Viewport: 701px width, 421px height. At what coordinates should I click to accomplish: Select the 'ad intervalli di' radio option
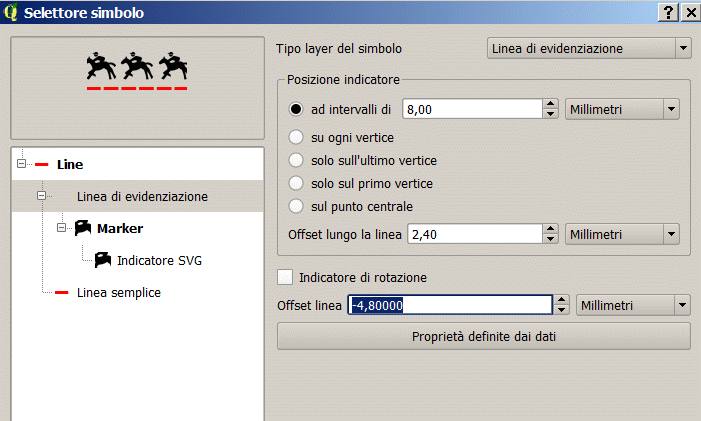pos(296,109)
